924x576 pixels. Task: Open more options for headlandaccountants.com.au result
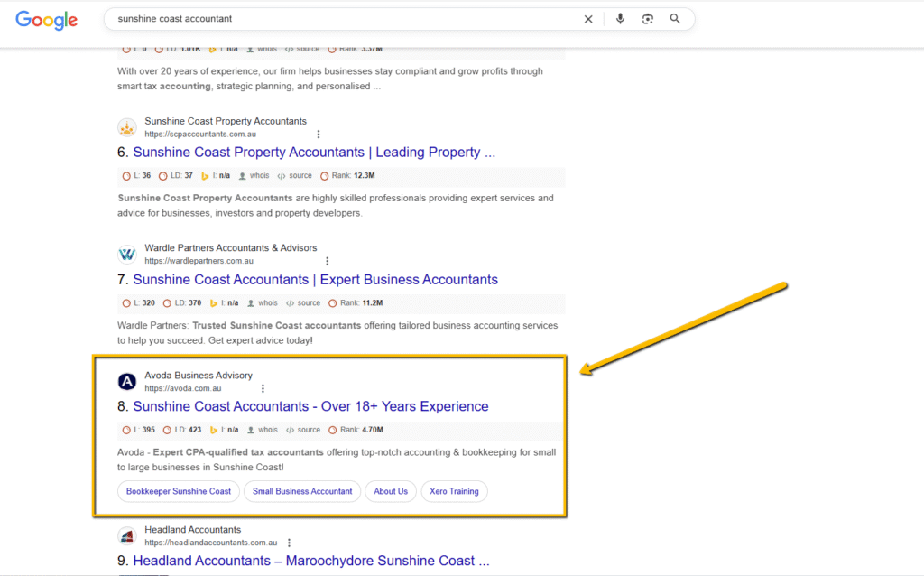pos(289,543)
